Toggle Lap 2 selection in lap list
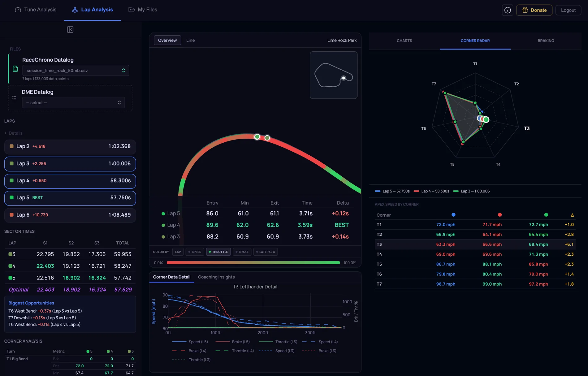 (70, 147)
